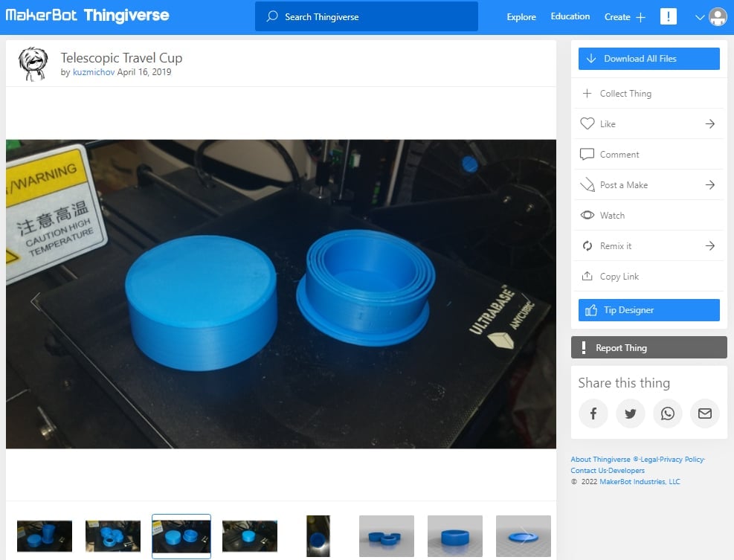The width and height of the screenshot is (734, 560).
Task: Share on Twitter
Action: 631,413
